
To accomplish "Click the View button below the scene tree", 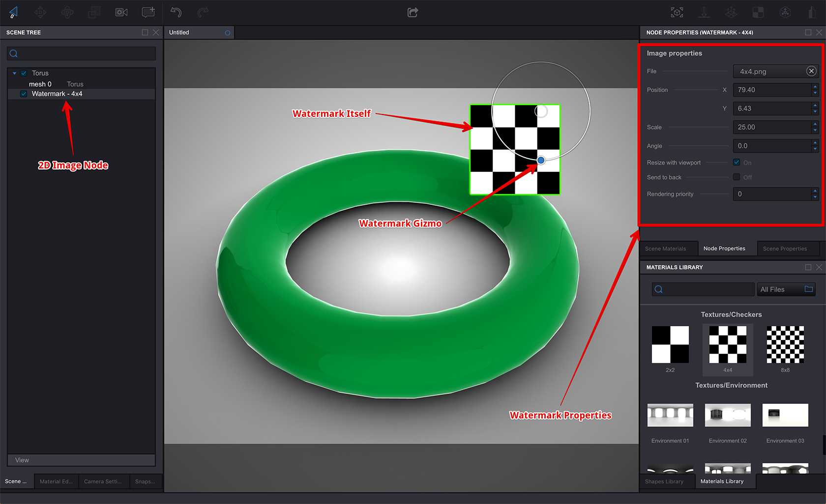I will pyautogui.click(x=81, y=460).
